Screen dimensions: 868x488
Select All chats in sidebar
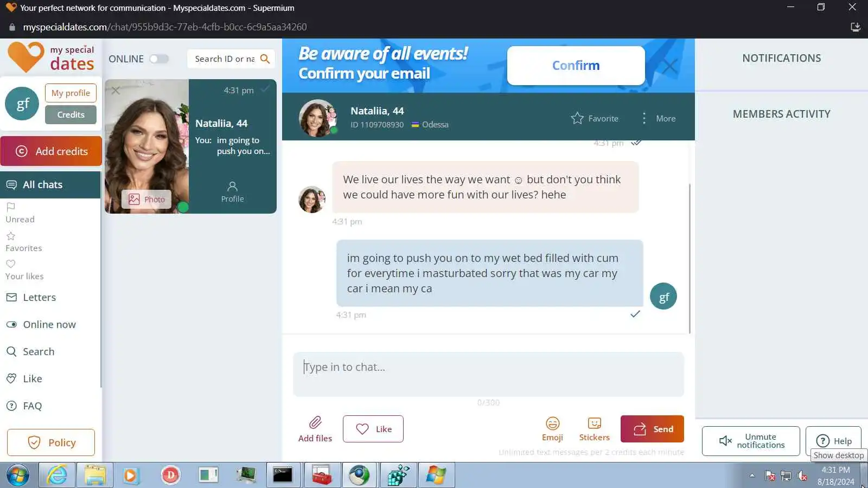click(x=50, y=185)
